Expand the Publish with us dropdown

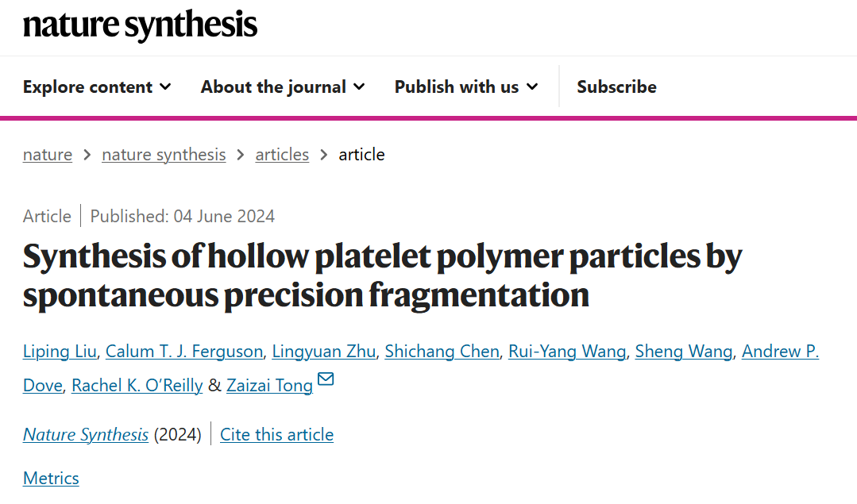(465, 87)
